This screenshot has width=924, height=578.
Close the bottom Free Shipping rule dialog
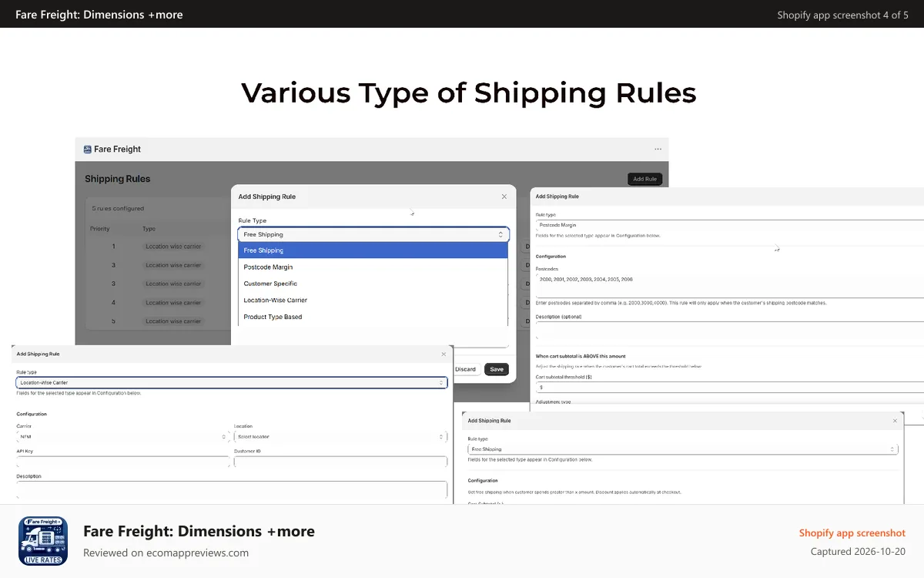pyautogui.click(x=895, y=421)
